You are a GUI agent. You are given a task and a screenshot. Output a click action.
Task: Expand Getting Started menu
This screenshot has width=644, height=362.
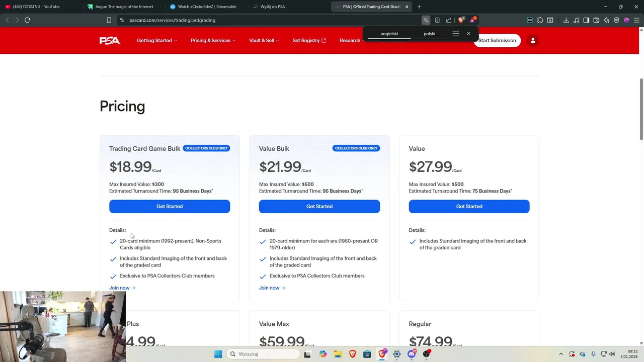tap(157, 41)
